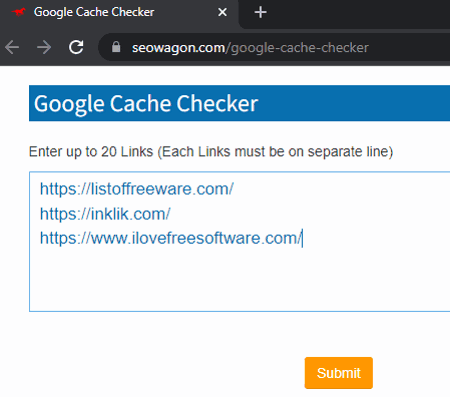The width and height of the screenshot is (450, 397).
Task: Close the Google Cache Checker tab
Action: 222,12
